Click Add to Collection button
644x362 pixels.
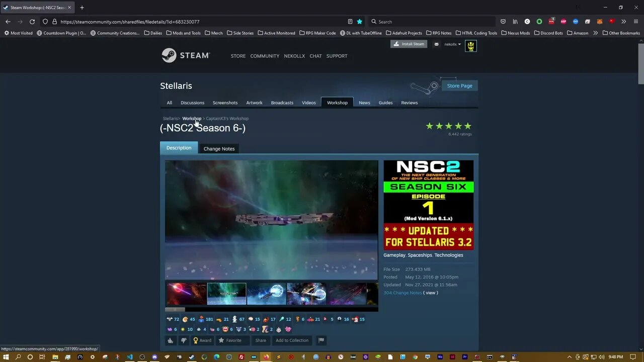coord(292,340)
